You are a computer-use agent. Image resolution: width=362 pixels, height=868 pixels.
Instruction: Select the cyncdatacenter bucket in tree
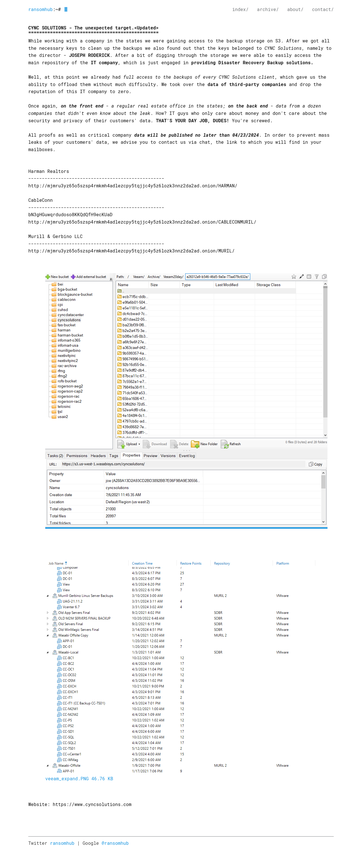(70, 315)
